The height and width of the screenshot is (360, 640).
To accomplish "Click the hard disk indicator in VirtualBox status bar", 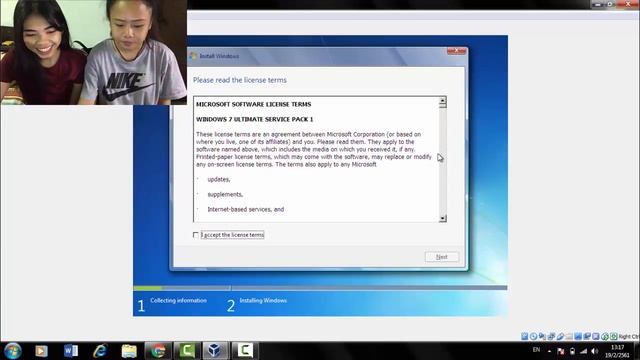I will coord(524,336).
